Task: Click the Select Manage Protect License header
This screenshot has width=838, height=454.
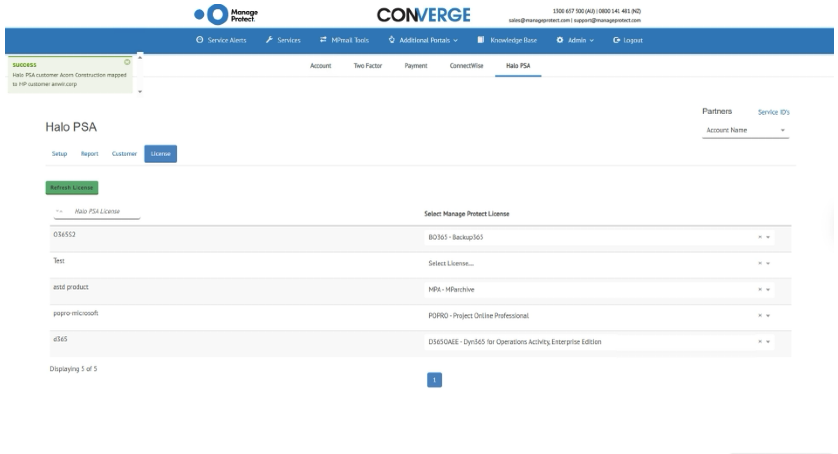Action: pyautogui.click(x=467, y=214)
